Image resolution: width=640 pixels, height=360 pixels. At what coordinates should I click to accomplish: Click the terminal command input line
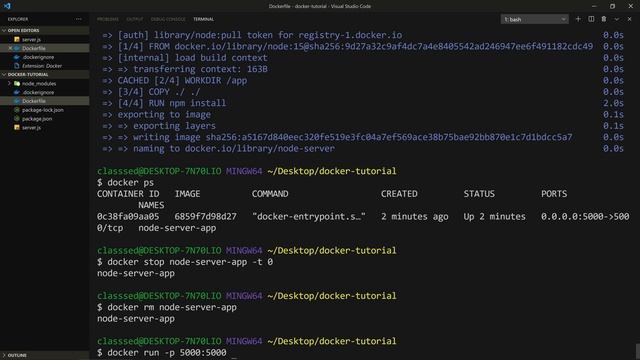click(167, 353)
